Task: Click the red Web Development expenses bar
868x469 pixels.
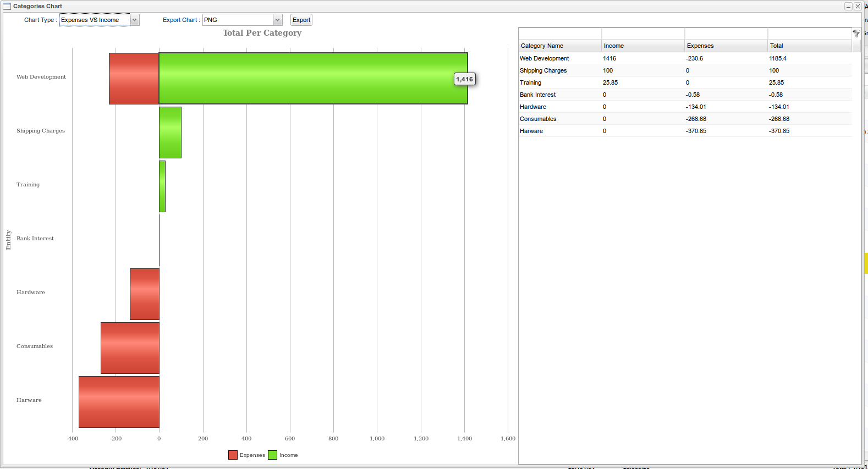Action: coord(134,78)
